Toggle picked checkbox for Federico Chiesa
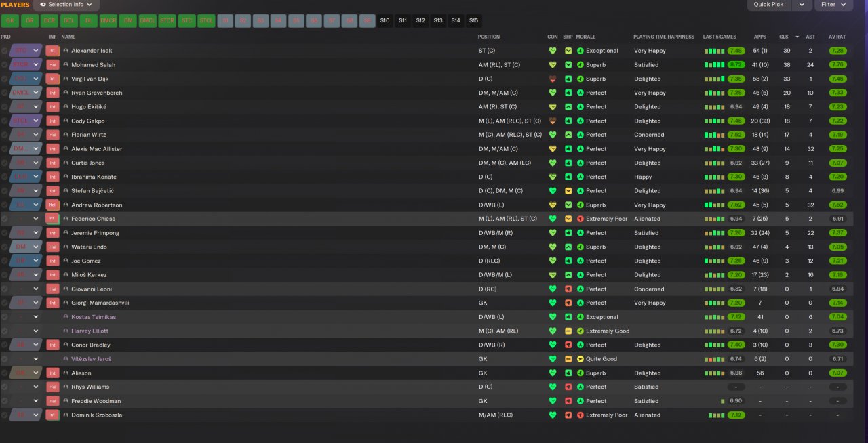The height and width of the screenshot is (443, 868). point(5,219)
